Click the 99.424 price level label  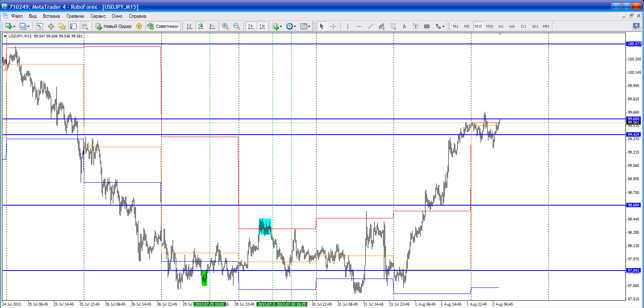click(x=634, y=134)
